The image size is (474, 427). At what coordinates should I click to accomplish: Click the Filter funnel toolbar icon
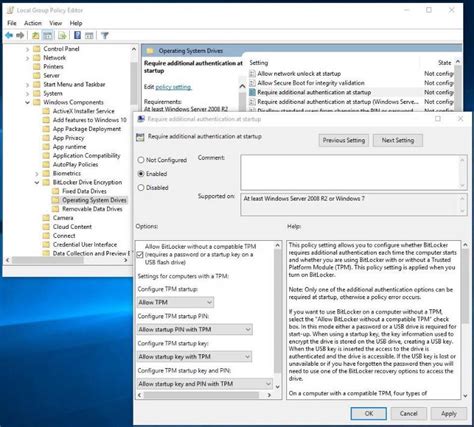tap(105, 35)
